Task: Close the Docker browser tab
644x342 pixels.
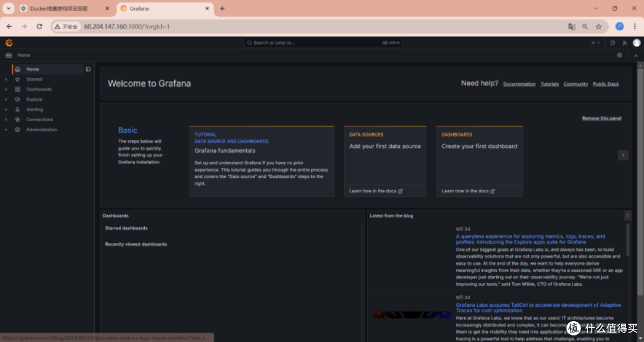Action: coord(107,8)
